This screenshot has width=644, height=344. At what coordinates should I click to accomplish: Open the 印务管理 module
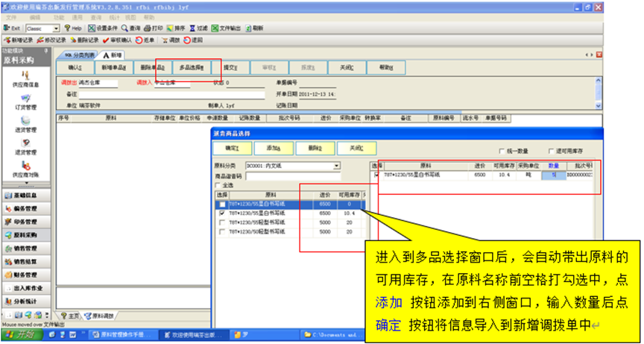[26, 222]
